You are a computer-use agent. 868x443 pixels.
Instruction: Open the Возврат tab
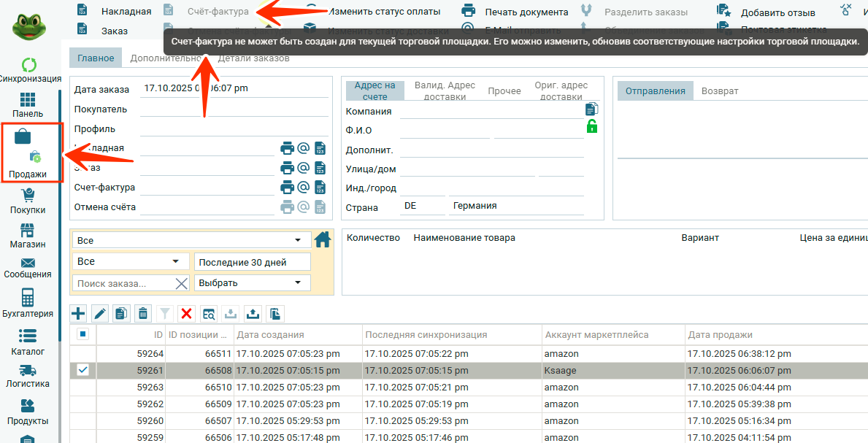pyautogui.click(x=719, y=91)
